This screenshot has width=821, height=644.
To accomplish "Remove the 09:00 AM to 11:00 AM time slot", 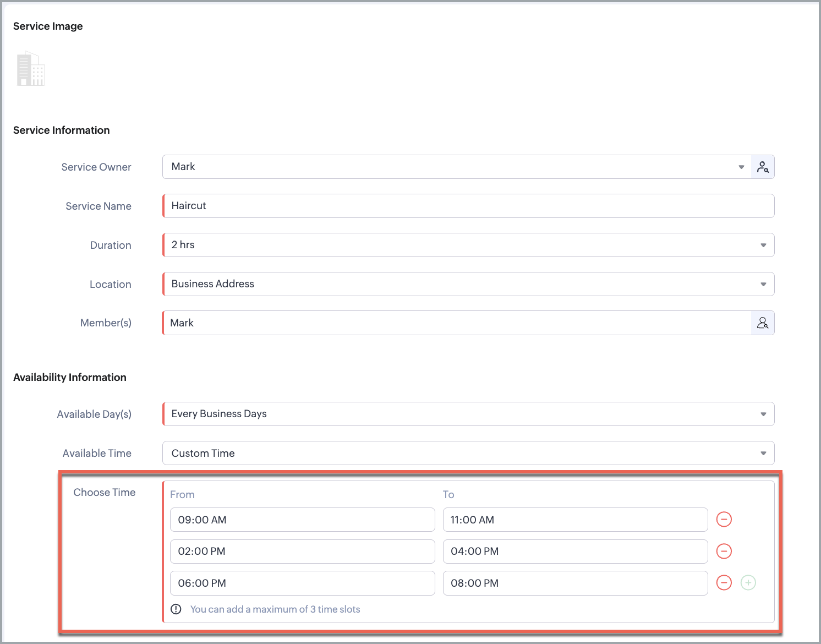I will point(724,519).
